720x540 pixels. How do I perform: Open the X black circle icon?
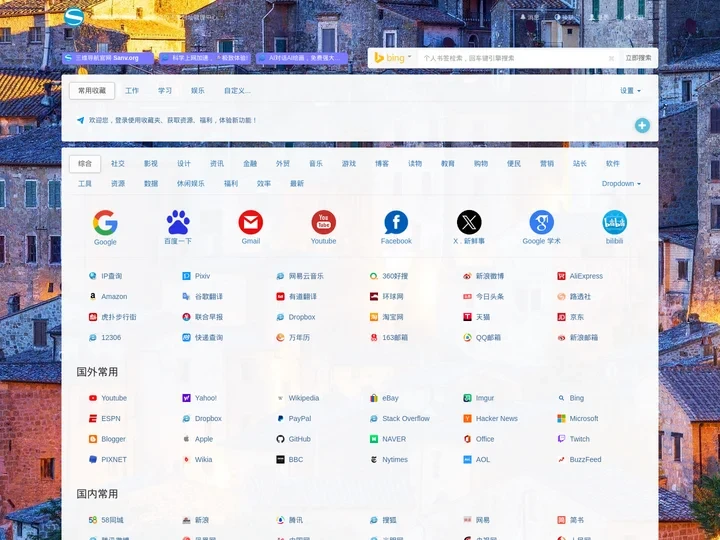pos(469,222)
